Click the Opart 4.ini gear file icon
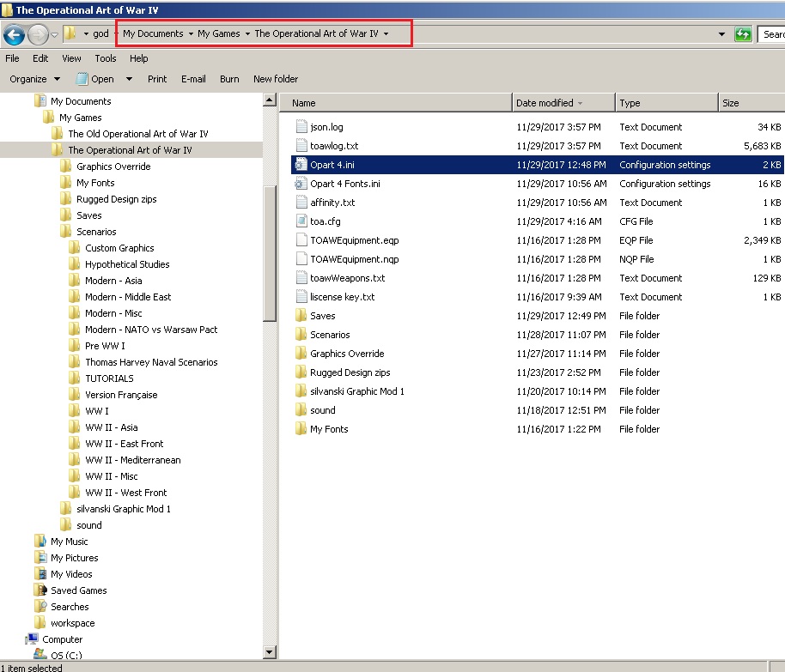Image resolution: width=785 pixels, height=672 pixels. [301, 165]
